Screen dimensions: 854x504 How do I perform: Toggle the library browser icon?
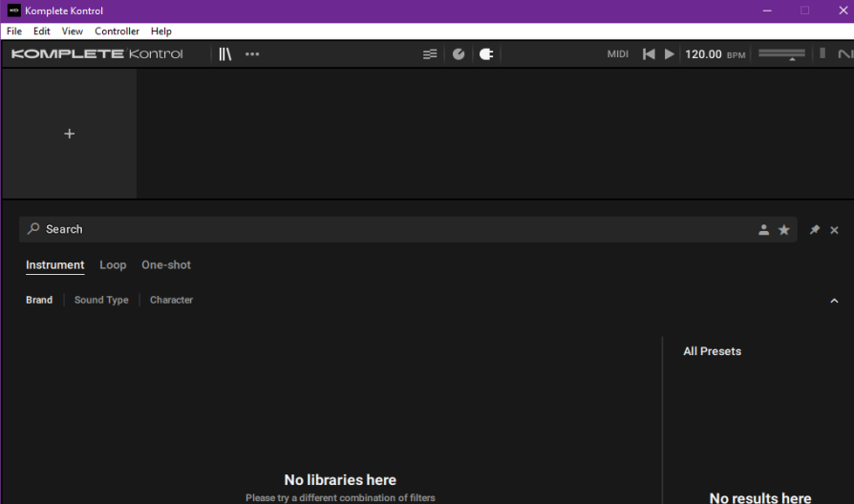click(224, 53)
